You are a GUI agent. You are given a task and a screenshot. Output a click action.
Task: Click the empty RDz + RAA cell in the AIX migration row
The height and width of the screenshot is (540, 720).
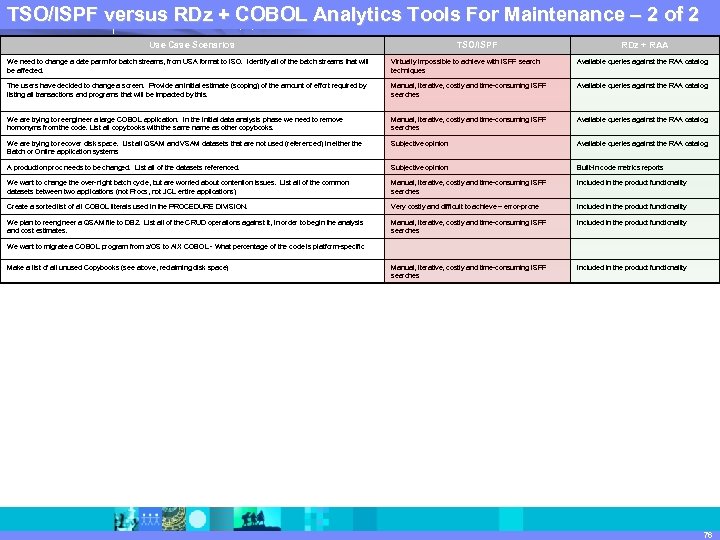coord(645,249)
